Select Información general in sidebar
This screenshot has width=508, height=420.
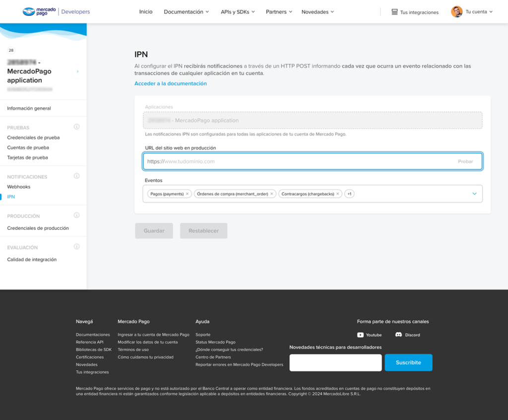coord(29,108)
